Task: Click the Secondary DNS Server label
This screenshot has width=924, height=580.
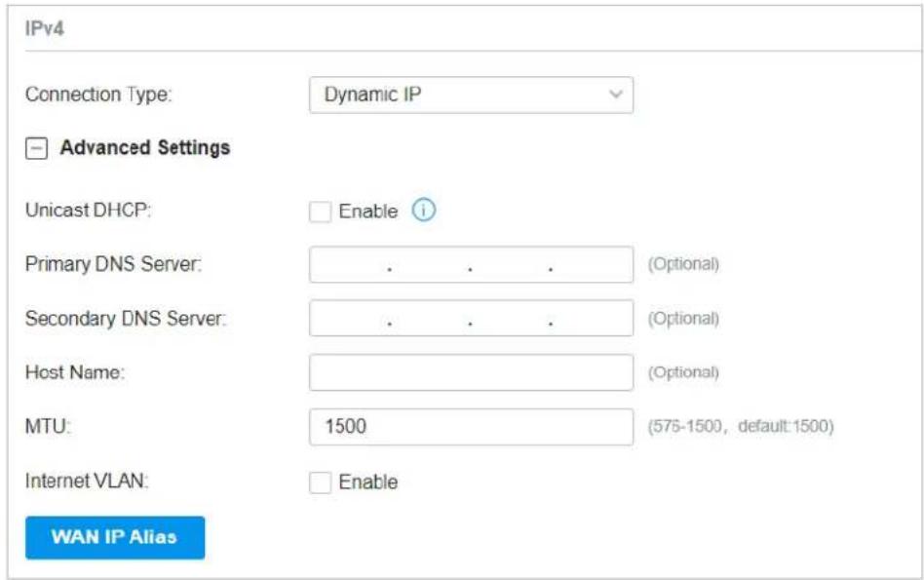Action: (126, 319)
